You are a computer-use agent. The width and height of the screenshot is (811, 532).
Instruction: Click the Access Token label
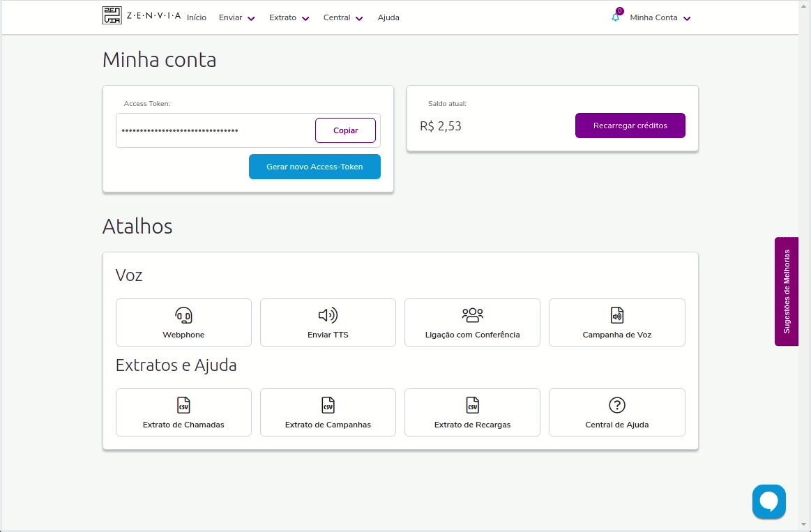tap(147, 103)
